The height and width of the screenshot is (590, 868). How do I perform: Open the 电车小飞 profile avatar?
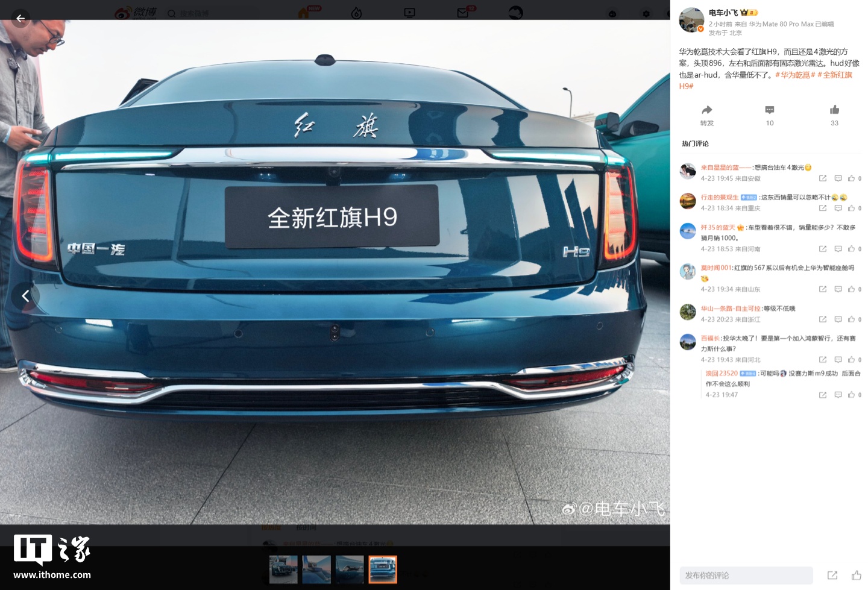pos(691,20)
